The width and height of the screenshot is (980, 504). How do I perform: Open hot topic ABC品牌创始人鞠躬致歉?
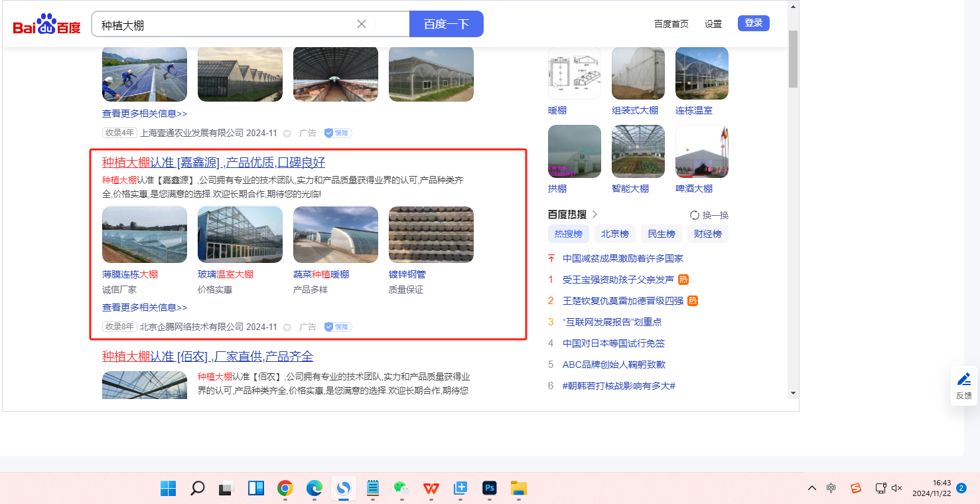(614, 365)
